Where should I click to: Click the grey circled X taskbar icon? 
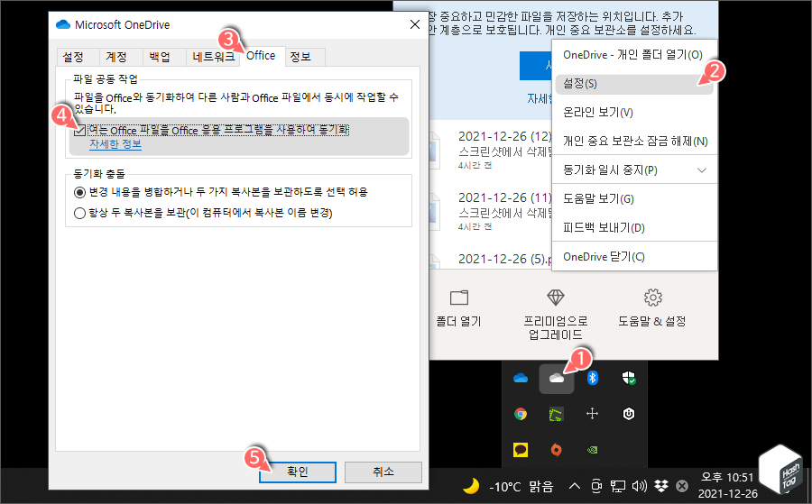click(683, 486)
